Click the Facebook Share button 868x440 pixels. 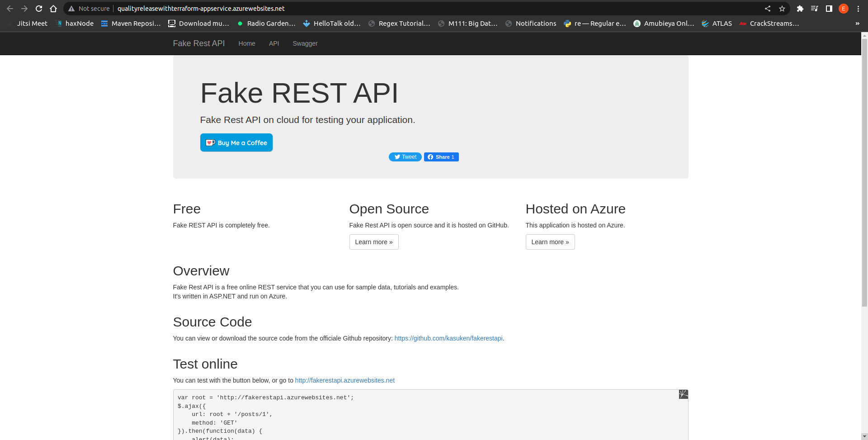[x=441, y=157]
